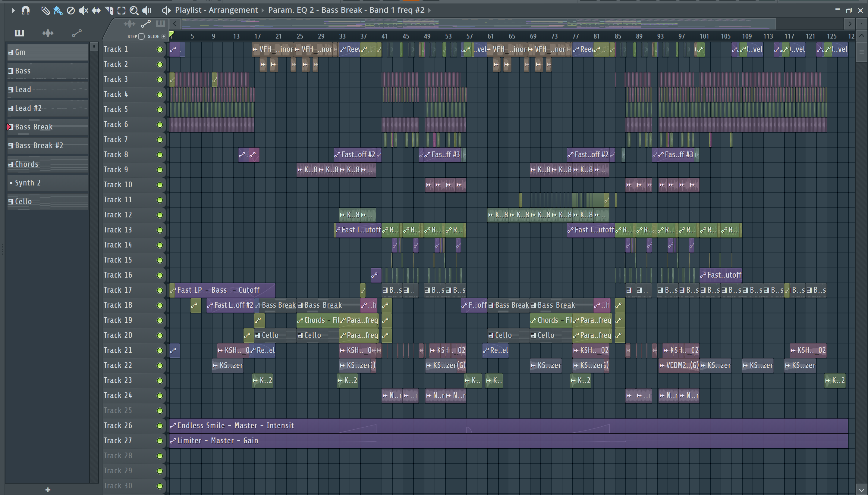Jump to bar 41 on timeline ruler
Viewport: 868px width, 495px height.
click(385, 36)
